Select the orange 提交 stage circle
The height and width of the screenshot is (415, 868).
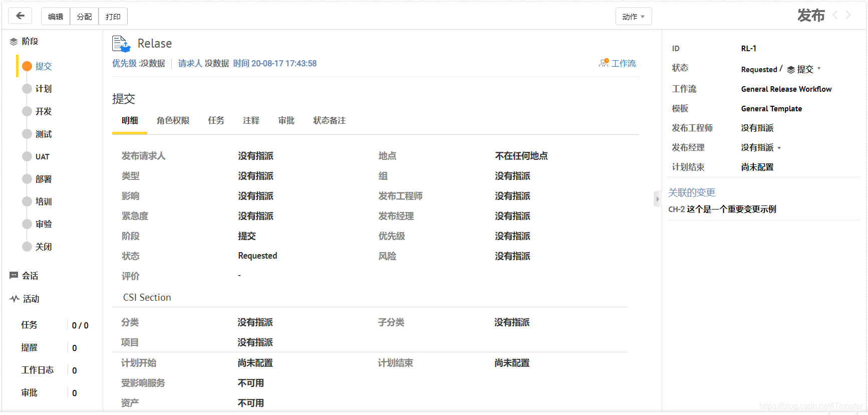pos(27,66)
